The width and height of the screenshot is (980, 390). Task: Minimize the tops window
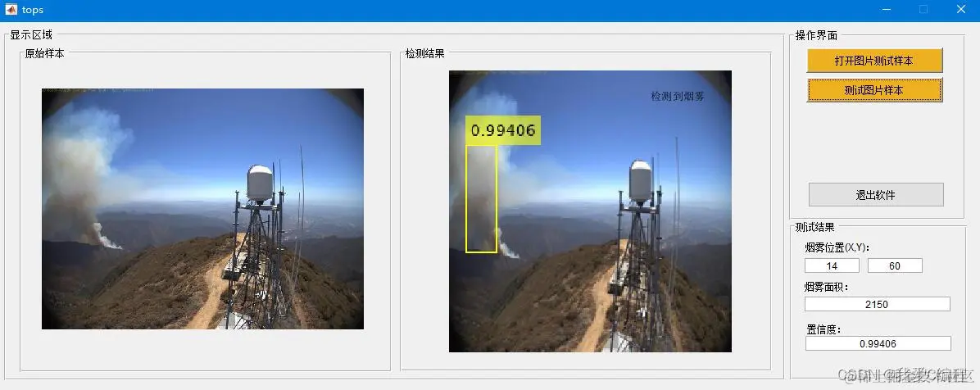[887, 9]
